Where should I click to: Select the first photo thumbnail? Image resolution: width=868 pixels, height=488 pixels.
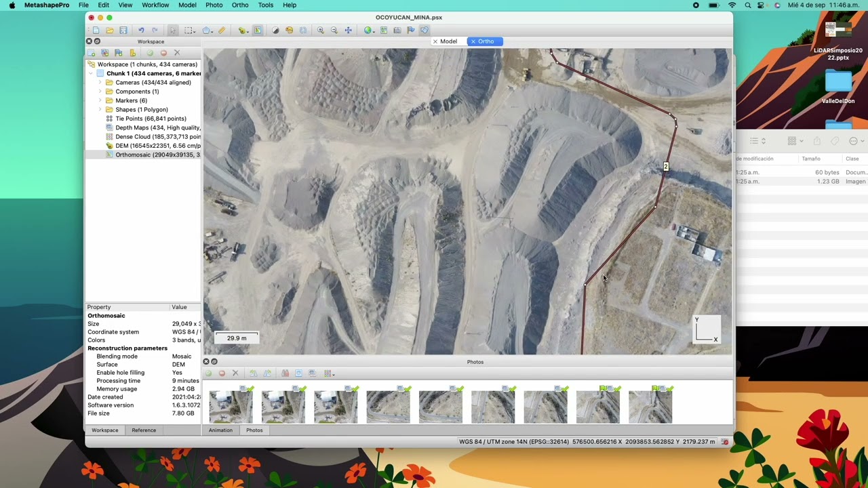(231, 407)
